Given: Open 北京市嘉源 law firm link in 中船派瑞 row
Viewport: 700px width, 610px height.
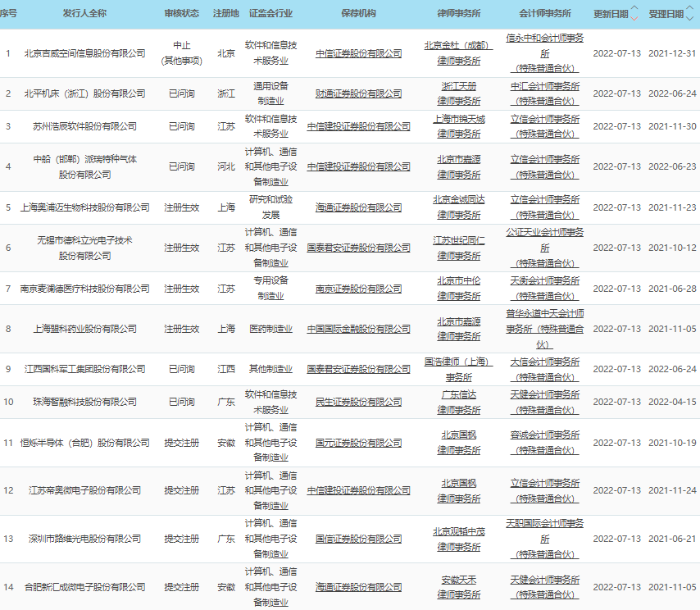Looking at the screenshot, I should coord(458,167).
